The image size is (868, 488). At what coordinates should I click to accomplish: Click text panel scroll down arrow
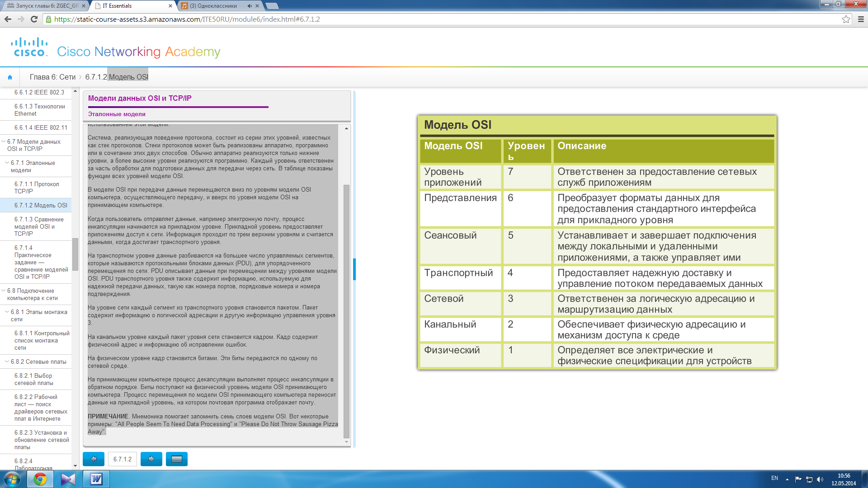[x=347, y=441]
